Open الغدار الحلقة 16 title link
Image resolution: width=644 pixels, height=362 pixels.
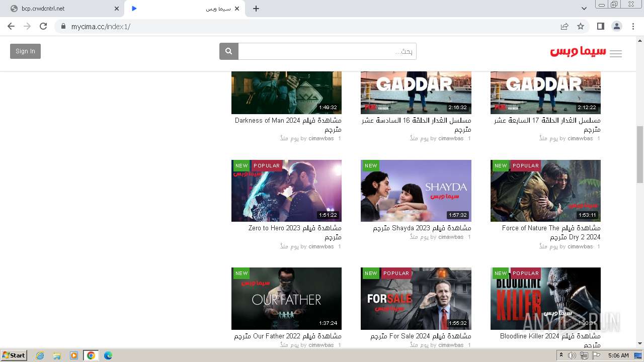(417, 125)
